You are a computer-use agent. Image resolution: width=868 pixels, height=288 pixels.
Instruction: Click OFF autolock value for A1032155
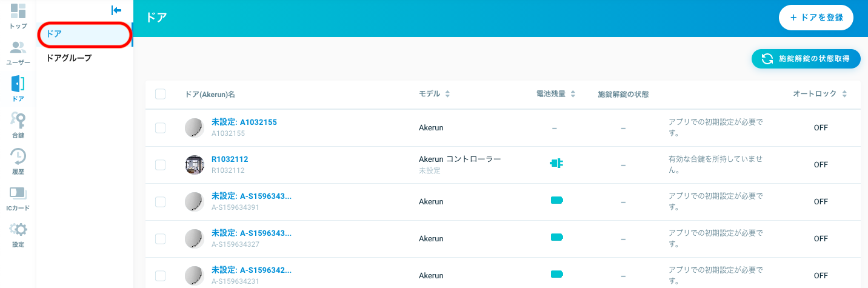pyautogui.click(x=821, y=128)
